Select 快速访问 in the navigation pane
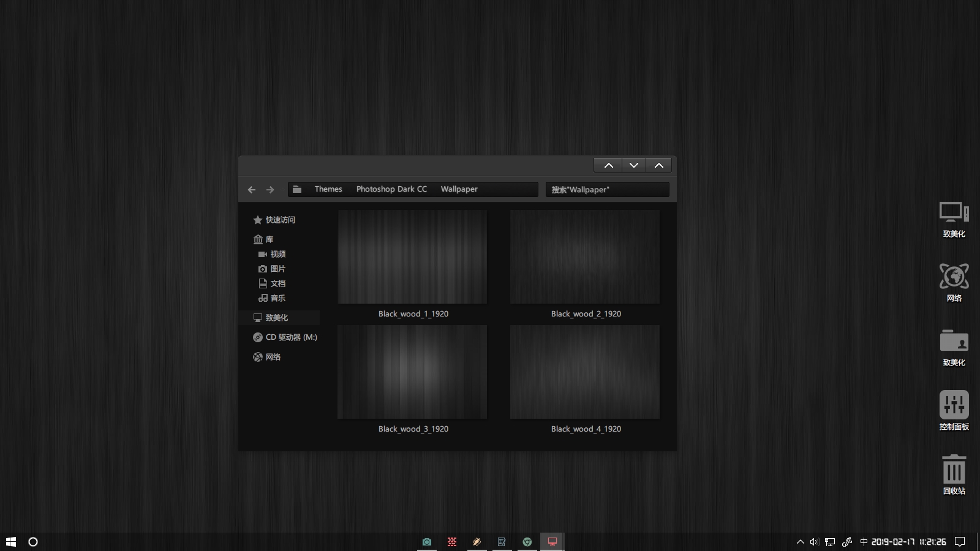The width and height of the screenshot is (980, 551). tap(280, 220)
